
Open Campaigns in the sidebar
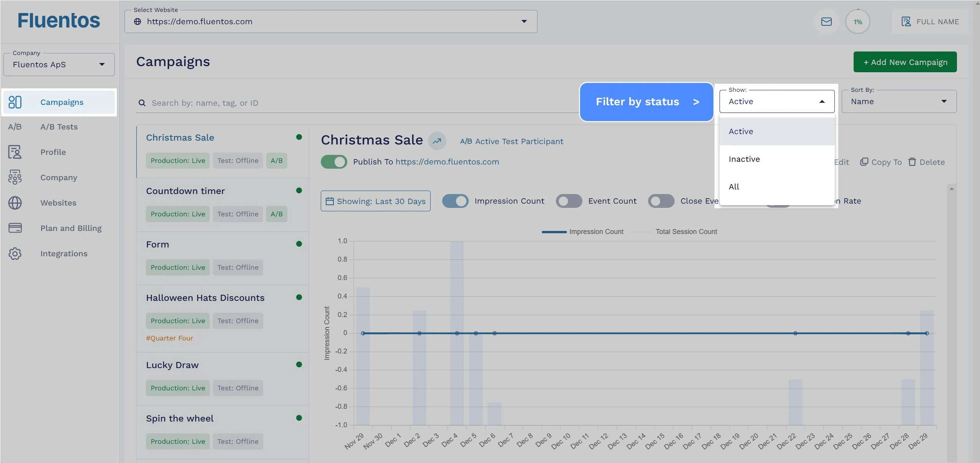(x=59, y=102)
